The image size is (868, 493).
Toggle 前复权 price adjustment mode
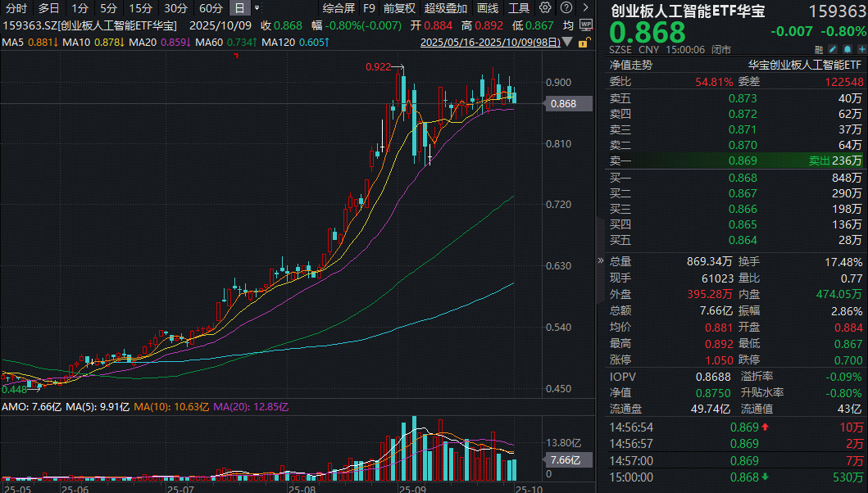coord(399,8)
